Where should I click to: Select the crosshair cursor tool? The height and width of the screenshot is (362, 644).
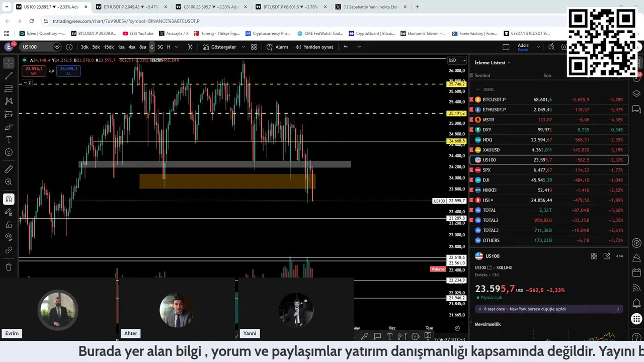click(9, 63)
